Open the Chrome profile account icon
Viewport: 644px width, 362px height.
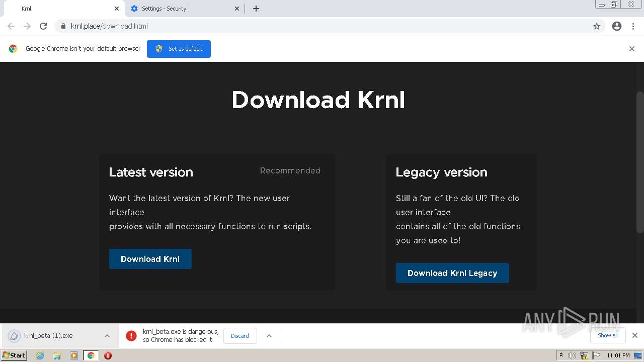(x=617, y=26)
